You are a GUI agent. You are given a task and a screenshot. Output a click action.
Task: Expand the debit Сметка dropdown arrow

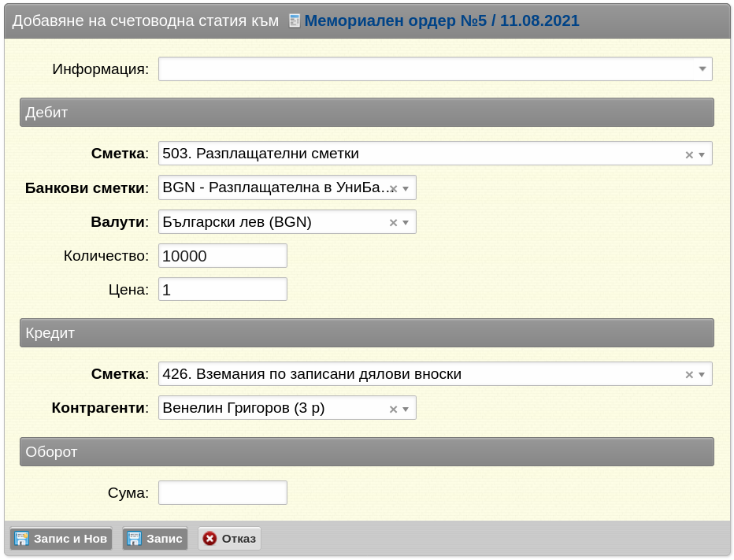[702, 154]
